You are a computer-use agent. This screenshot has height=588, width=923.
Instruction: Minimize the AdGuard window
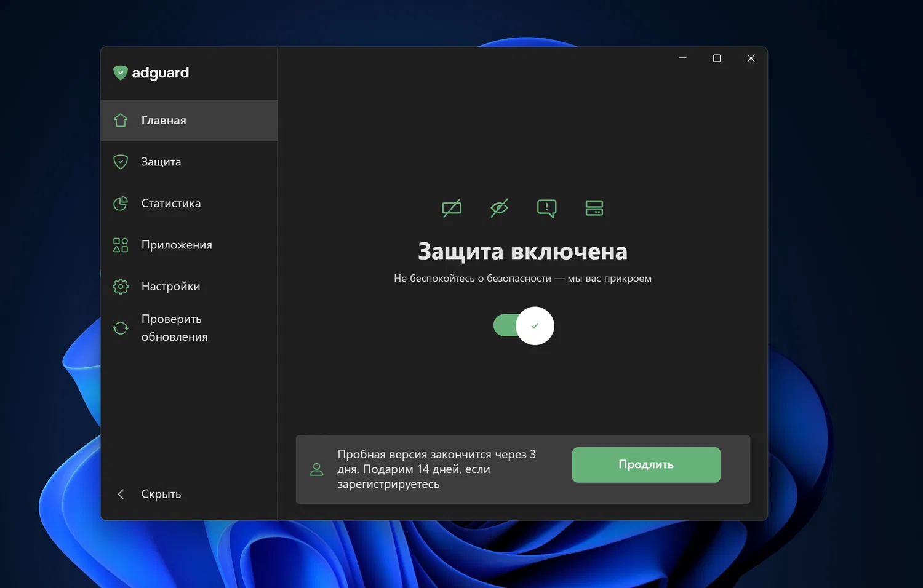tap(683, 58)
